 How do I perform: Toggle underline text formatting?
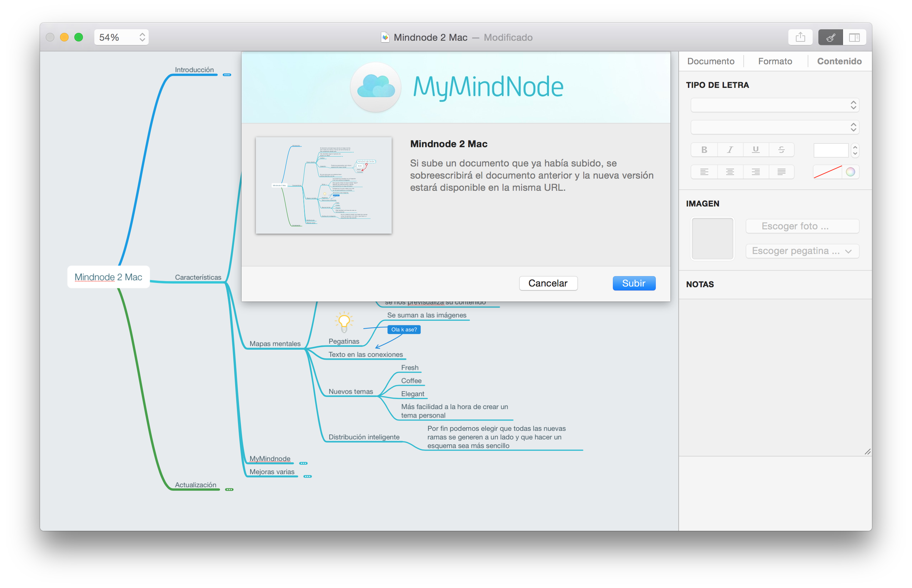coord(755,150)
